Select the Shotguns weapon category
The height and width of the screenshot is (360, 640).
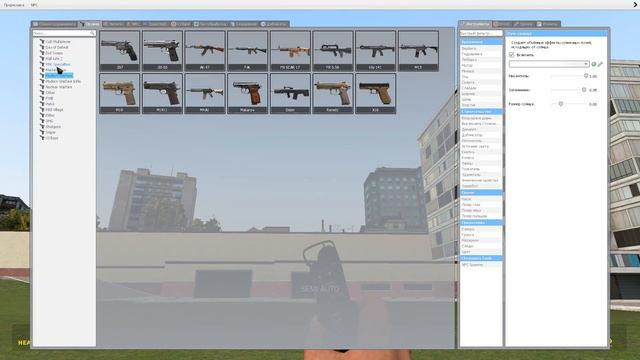click(x=53, y=127)
